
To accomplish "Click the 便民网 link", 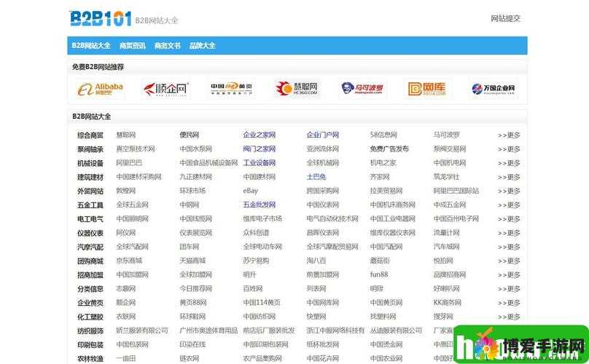I will [x=190, y=135].
